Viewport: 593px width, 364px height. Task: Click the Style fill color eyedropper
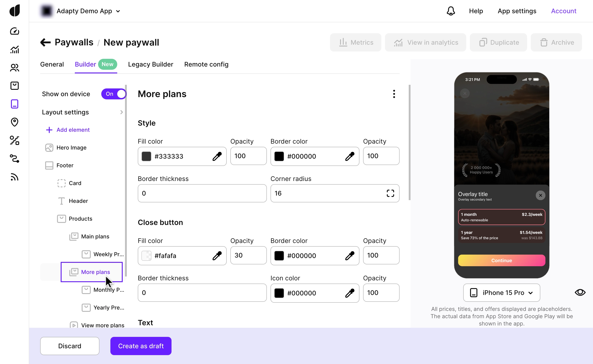coord(217,156)
